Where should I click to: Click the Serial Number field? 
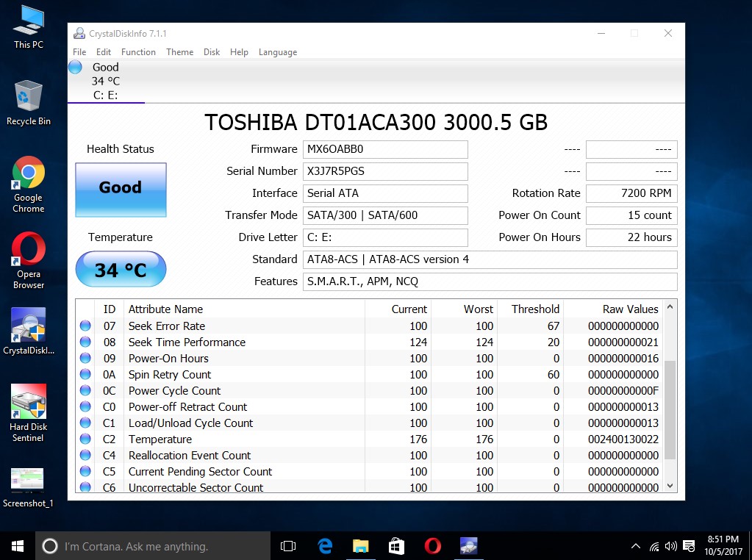pyautogui.click(x=385, y=171)
